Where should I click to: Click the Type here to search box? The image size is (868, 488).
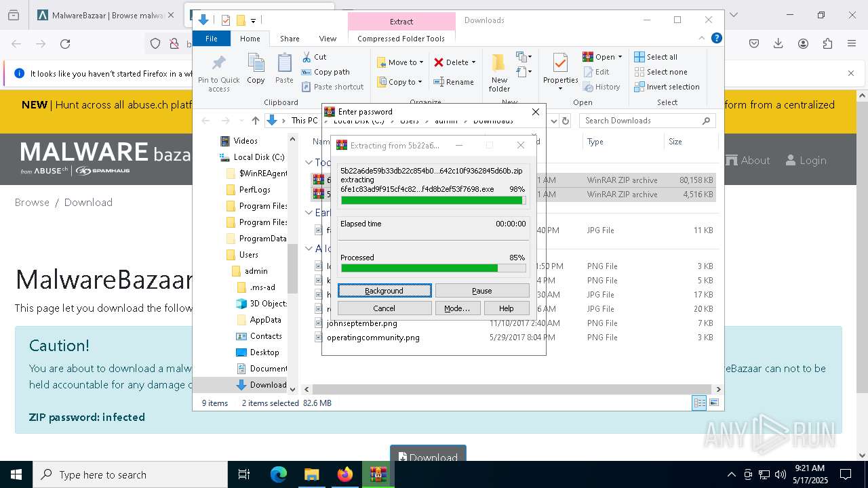(130, 475)
